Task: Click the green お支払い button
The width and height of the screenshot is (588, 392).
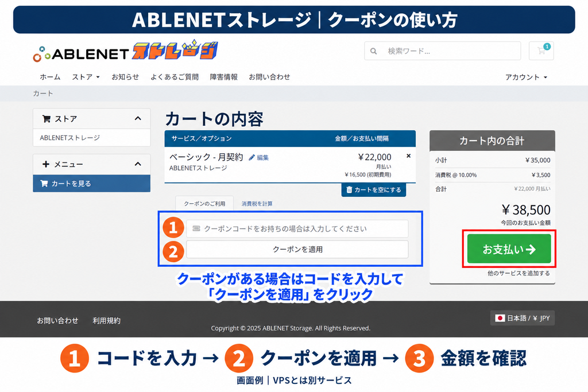Action: (x=509, y=249)
